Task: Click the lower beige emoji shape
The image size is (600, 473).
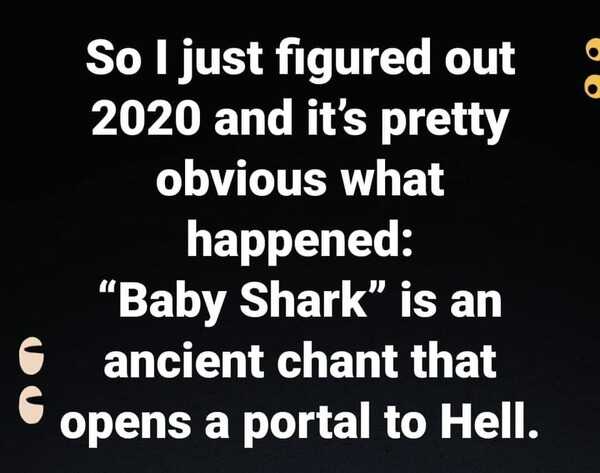Action: (31, 404)
